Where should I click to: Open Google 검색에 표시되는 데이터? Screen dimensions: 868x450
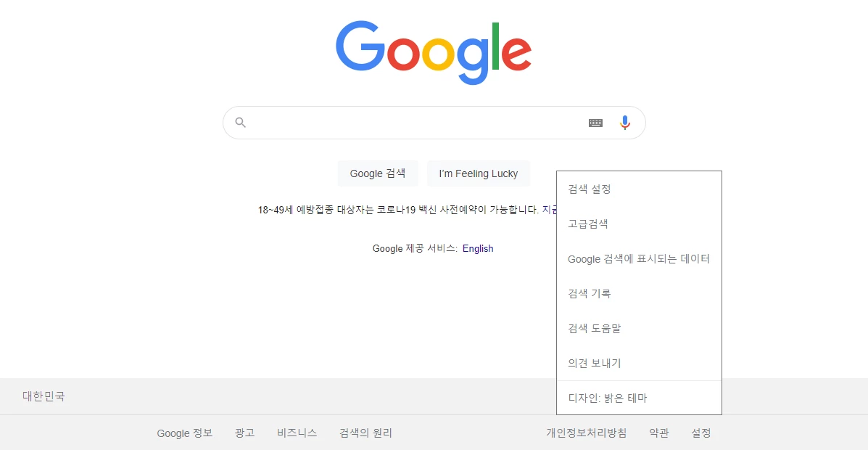639,258
